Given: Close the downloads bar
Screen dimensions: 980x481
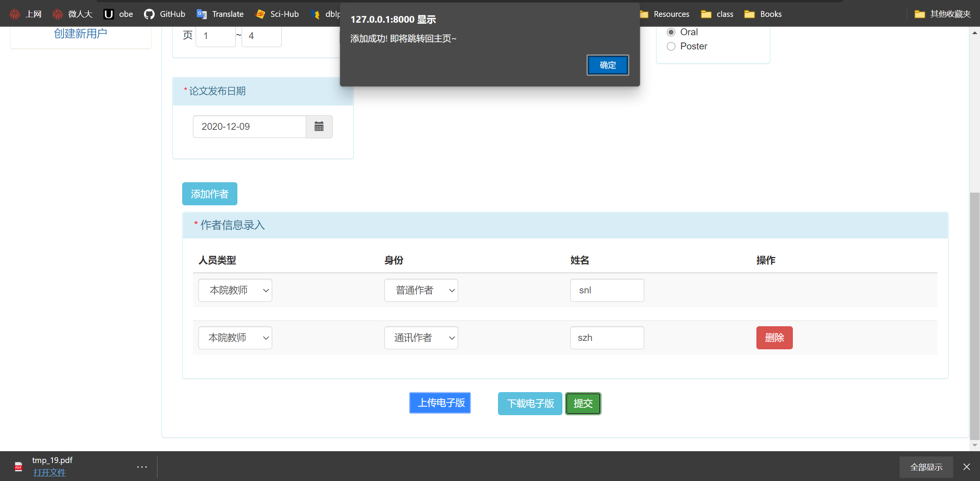Looking at the screenshot, I should 967,466.
